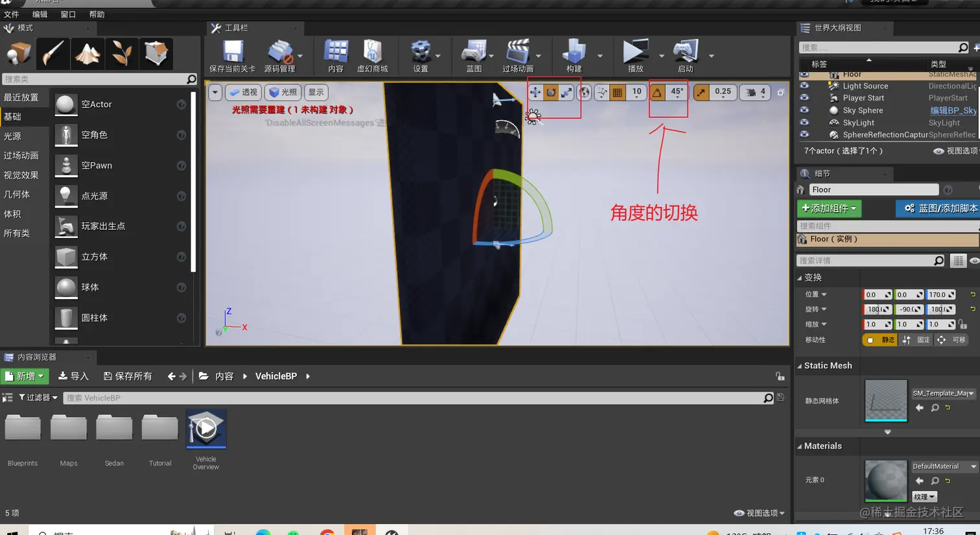
Task: Open the 设置 settings toolbar icon
Action: pos(421,56)
